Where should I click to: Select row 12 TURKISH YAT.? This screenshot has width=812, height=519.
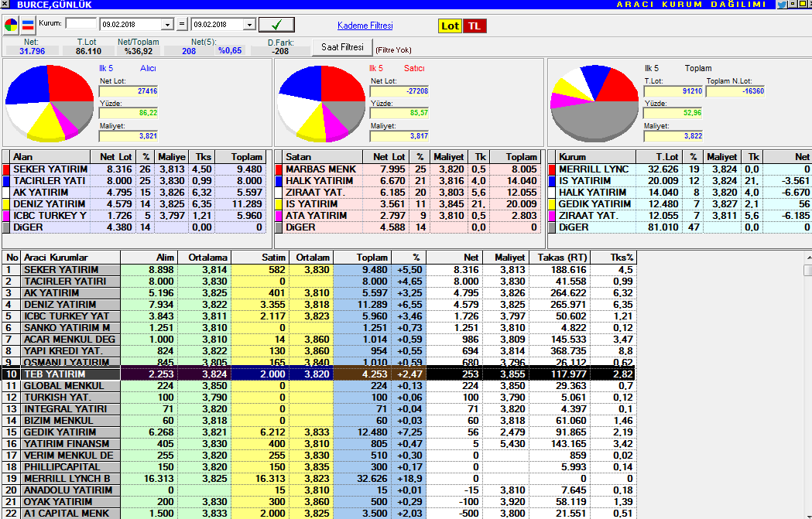[319, 398]
